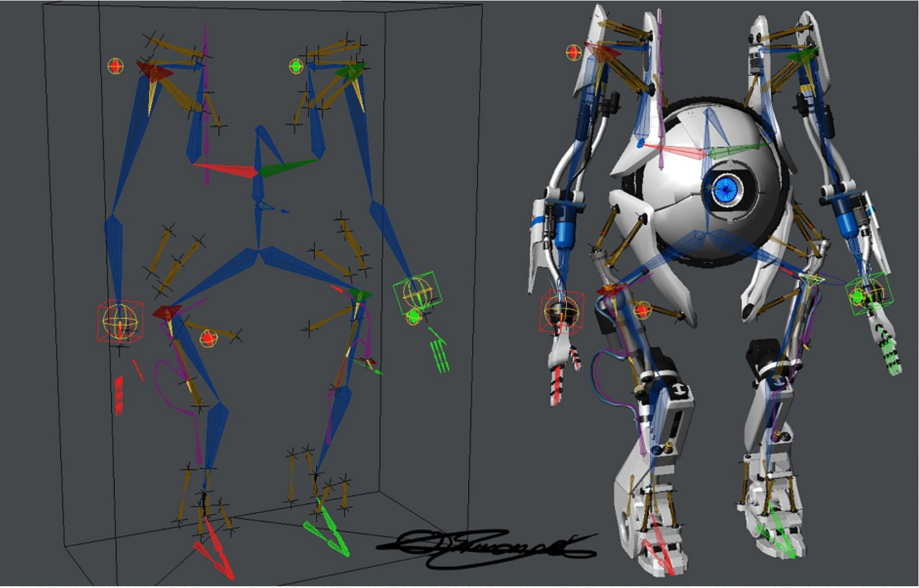919x588 pixels.
Task: Select the green hip bone on bare skeleton
Action: click(360, 295)
